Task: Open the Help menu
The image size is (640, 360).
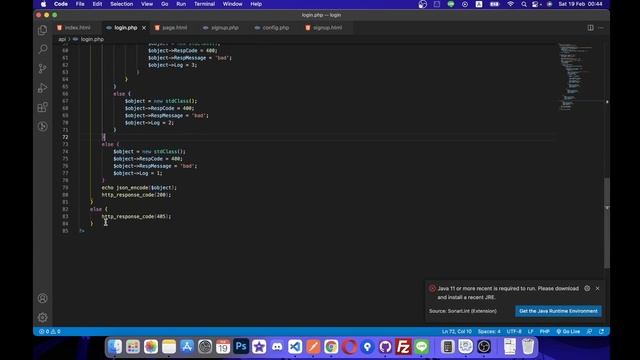Action: [256, 4]
